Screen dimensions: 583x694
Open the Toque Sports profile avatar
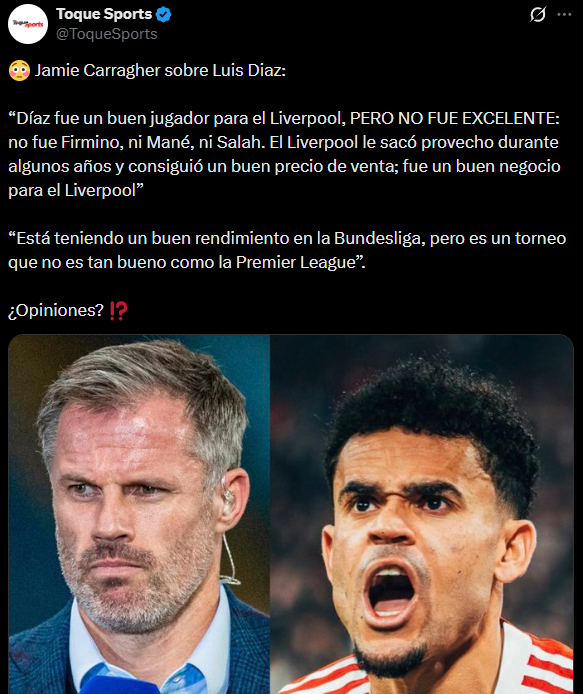coord(27,24)
